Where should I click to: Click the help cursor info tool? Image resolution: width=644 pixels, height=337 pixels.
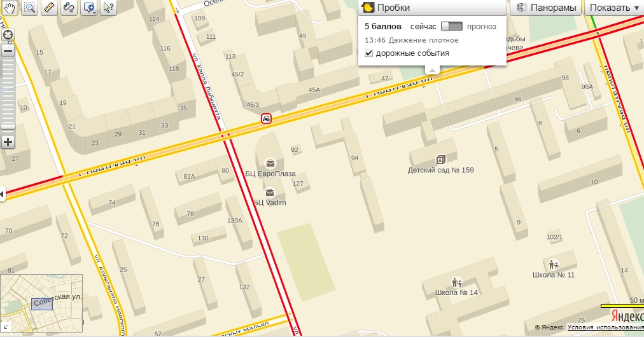tap(108, 8)
